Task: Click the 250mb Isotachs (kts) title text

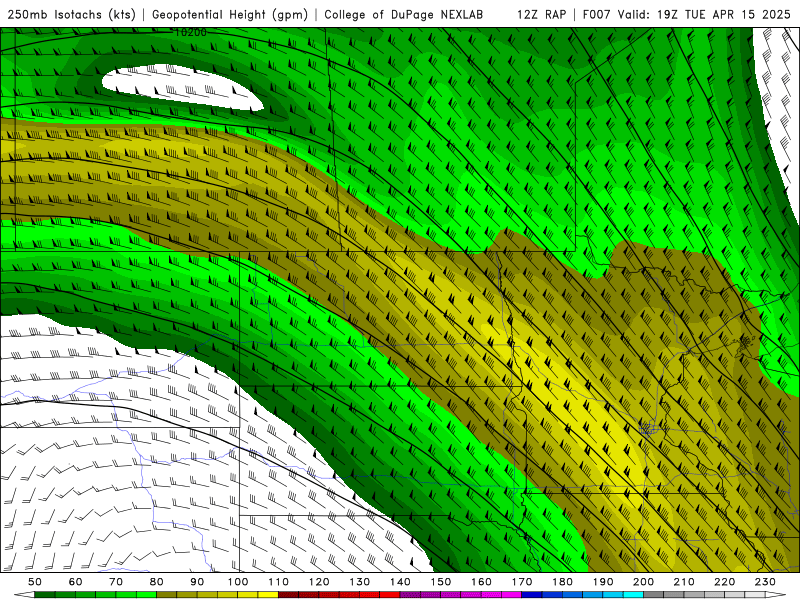Action: click(72, 15)
